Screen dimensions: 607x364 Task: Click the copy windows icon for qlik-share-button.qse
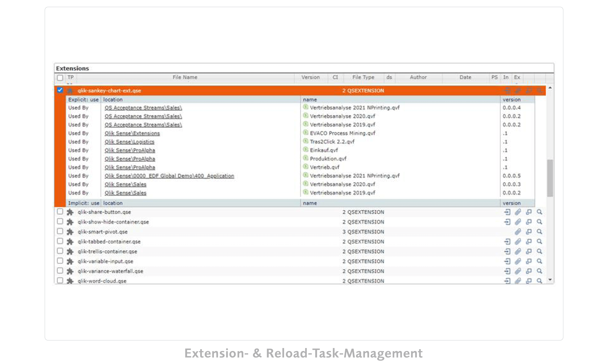529,212
